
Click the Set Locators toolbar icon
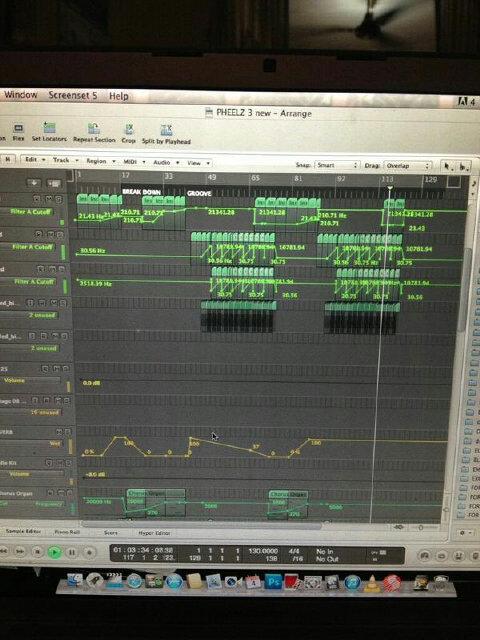[x=49, y=128]
